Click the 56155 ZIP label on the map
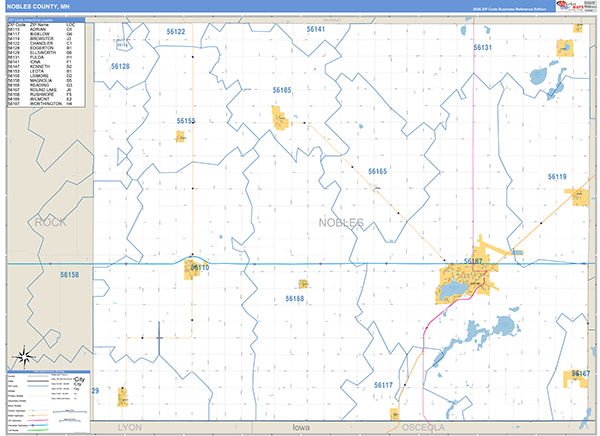600x436 pixels. coord(186,121)
